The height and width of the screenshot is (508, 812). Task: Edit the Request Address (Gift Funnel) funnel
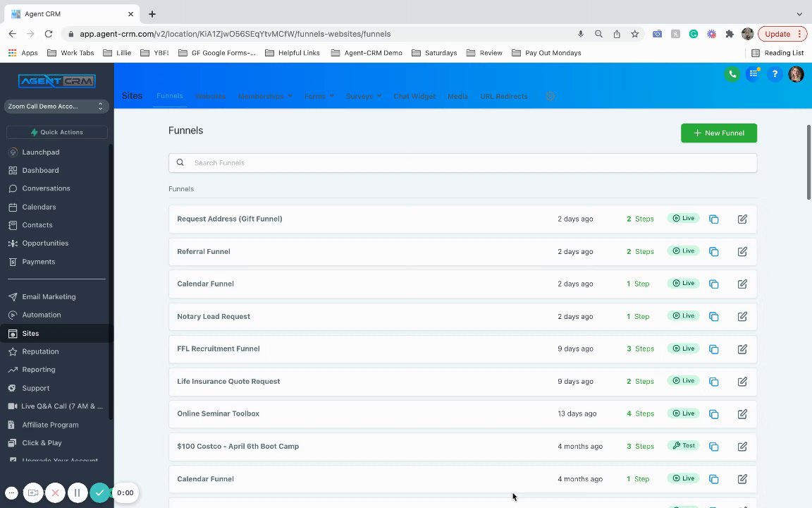(742, 219)
